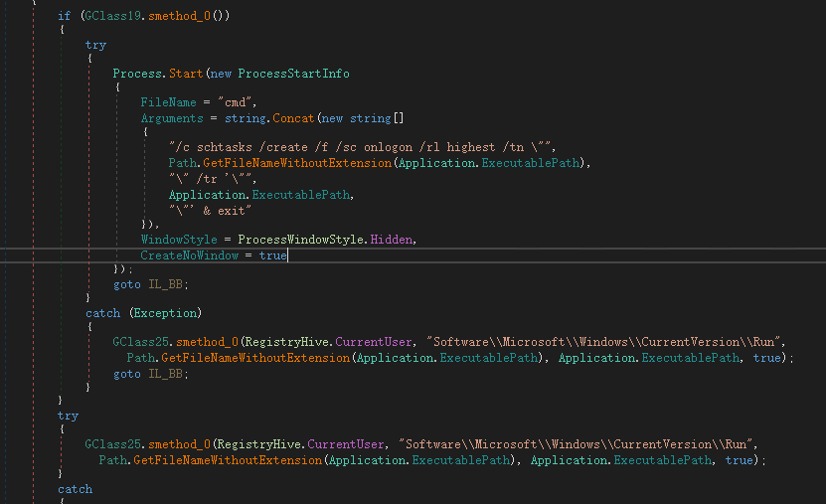Click the Arguments property name
This screenshot has height=504, width=826.
(x=172, y=118)
